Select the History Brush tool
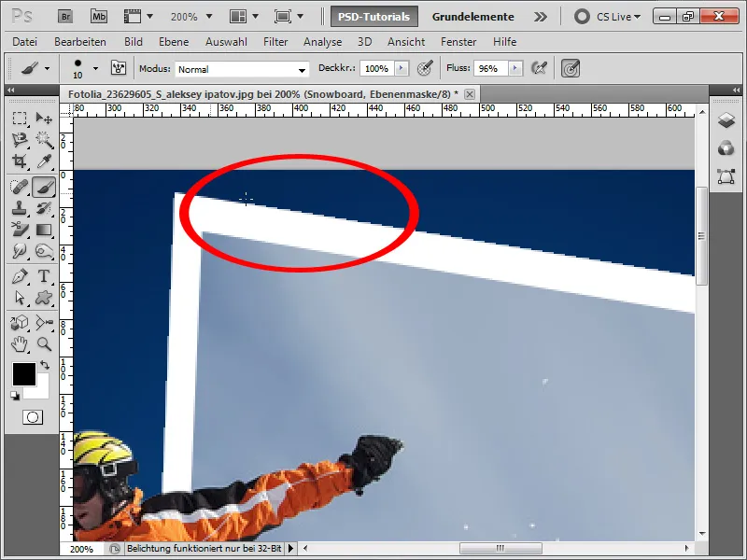This screenshot has height=560, width=747. [x=44, y=208]
